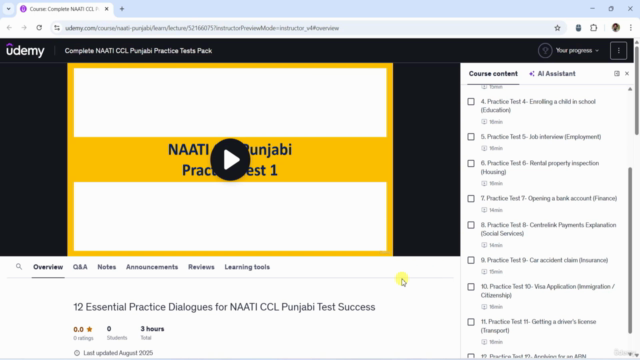Click video icon under Practice Test 9

[x=484, y=271]
